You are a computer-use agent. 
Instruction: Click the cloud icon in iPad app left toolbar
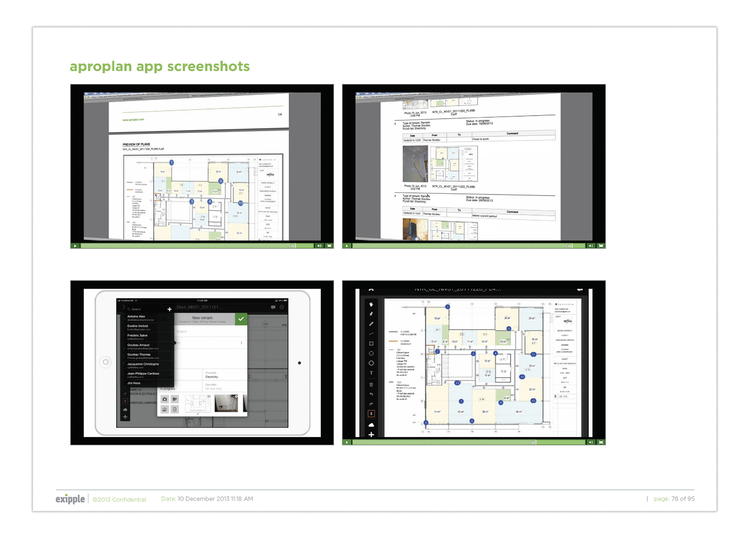coord(125,409)
